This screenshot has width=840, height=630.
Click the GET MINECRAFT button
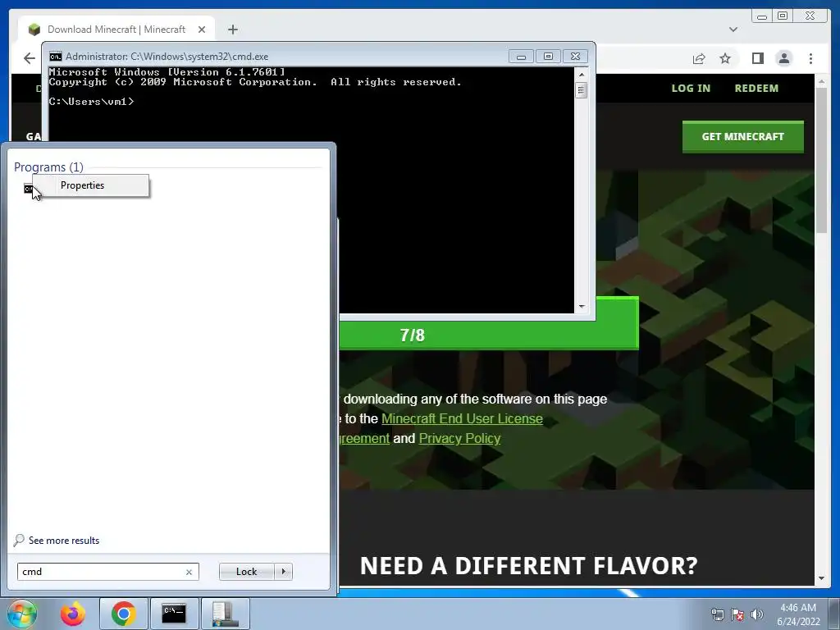tap(742, 137)
